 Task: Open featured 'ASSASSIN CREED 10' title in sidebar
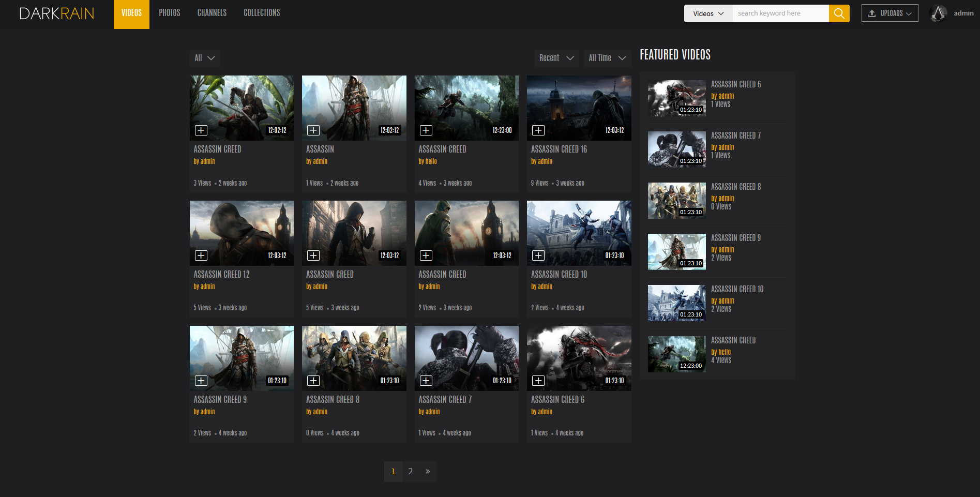[737, 289]
